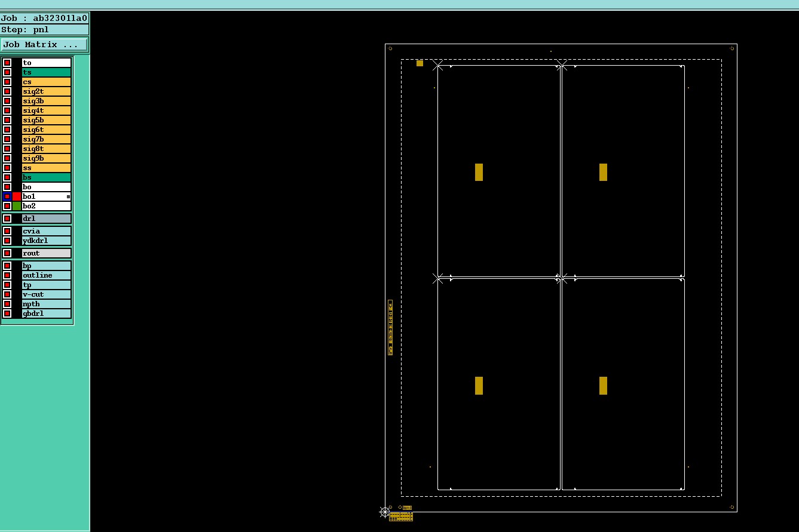Select the v-cut layer name
799x532 pixels.
click(47, 294)
